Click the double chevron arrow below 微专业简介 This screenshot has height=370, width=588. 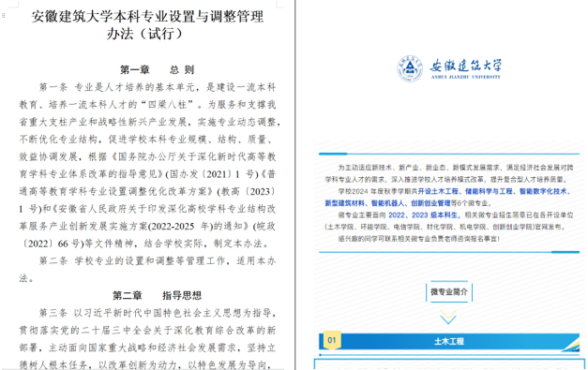click(448, 317)
